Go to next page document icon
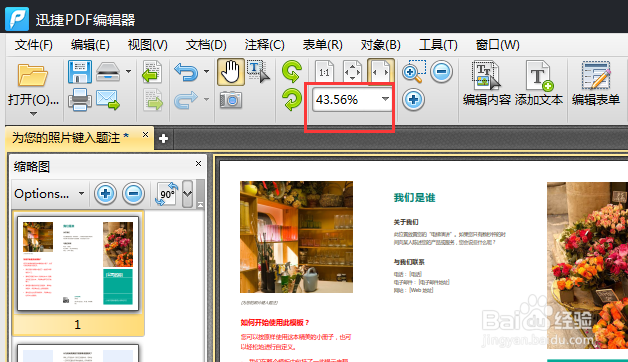Screen dimensions: 628x362 (x=153, y=100)
